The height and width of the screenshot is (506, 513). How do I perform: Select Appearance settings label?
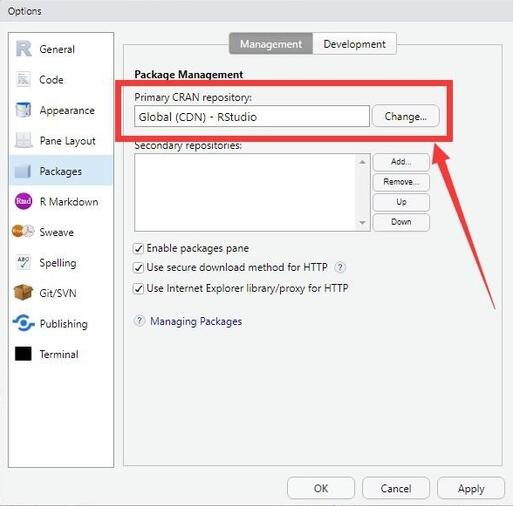tap(67, 110)
